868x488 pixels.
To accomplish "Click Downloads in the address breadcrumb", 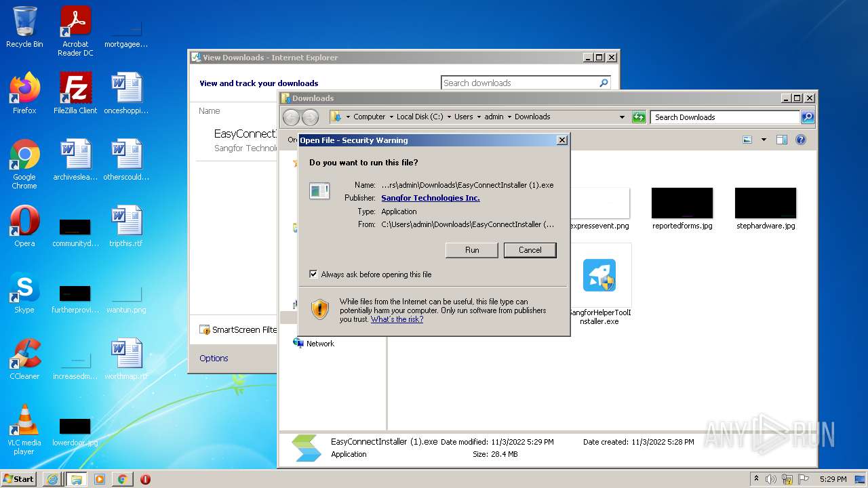I will [x=532, y=117].
